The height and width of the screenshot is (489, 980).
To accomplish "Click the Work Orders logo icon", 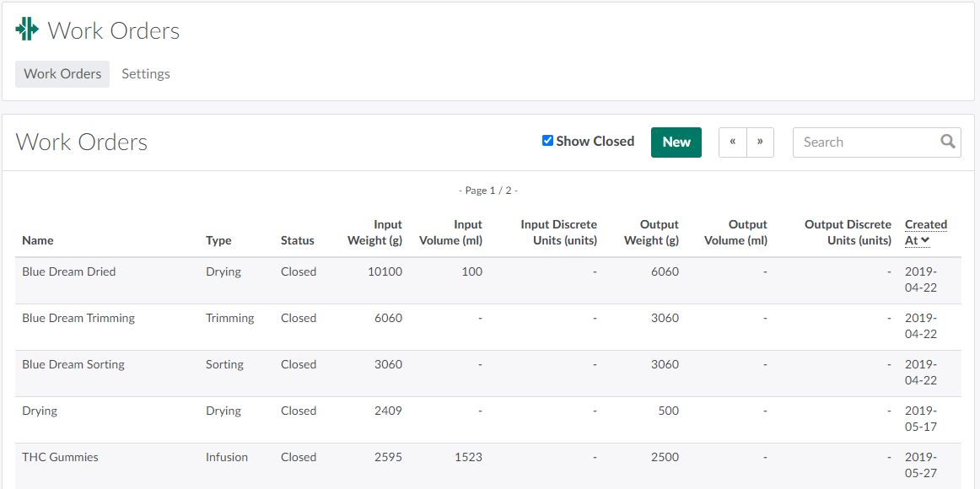I will click(27, 30).
